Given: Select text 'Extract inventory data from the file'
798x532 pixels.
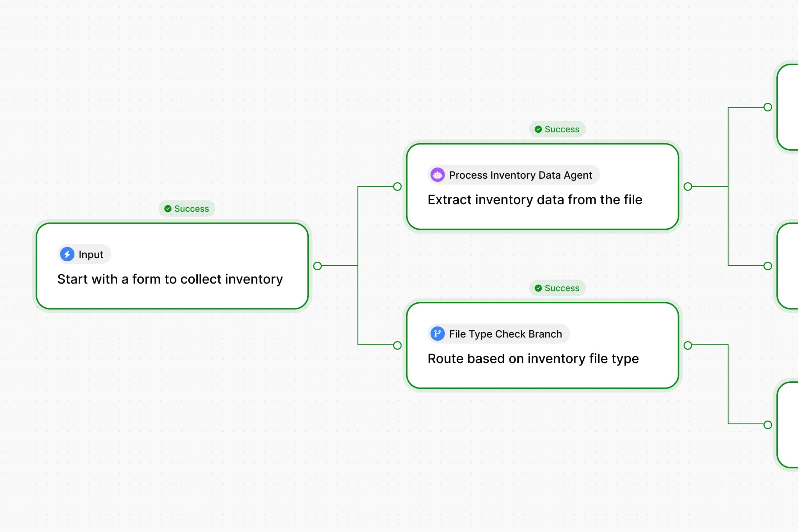Looking at the screenshot, I should [535, 199].
